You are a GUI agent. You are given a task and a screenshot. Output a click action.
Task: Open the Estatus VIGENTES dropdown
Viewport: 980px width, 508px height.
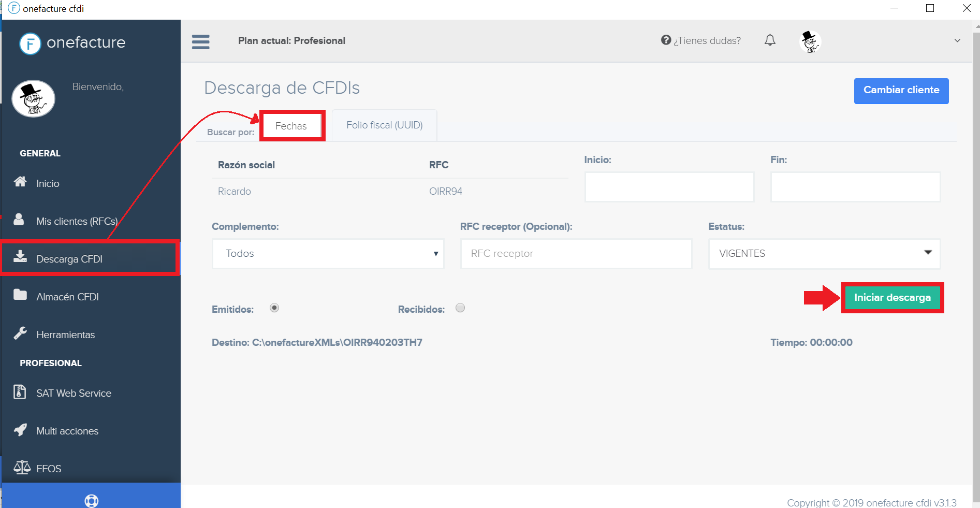tap(823, 254)
